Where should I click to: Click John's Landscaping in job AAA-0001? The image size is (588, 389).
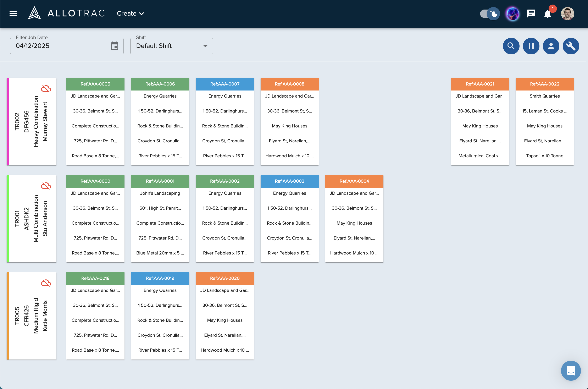[x=160, y=193]
